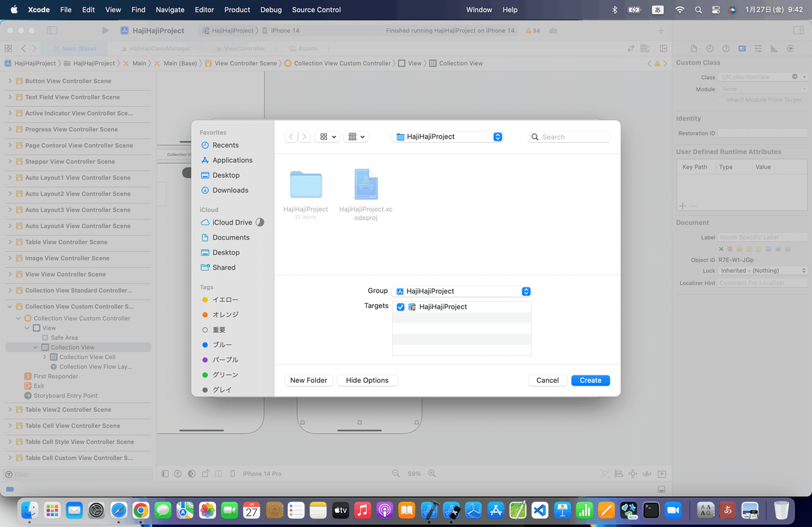Image resolution: width=812 pixels, height=527 pixels.
Task: Click the Restoration ID field
Action: point(763,133)
